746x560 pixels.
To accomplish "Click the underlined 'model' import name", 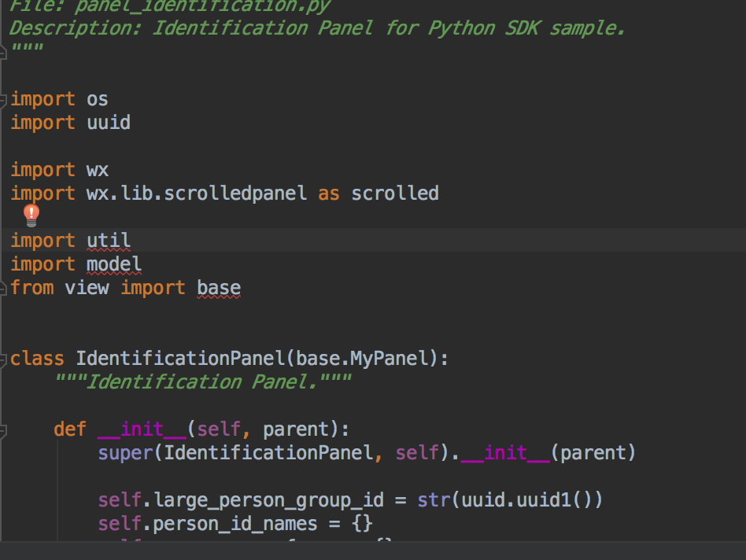I will 113,264.
